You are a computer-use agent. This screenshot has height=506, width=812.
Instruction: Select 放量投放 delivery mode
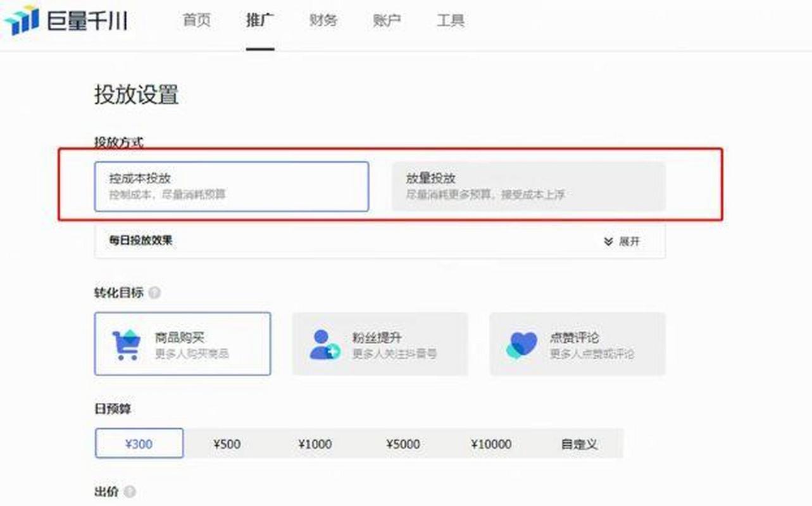528,186
